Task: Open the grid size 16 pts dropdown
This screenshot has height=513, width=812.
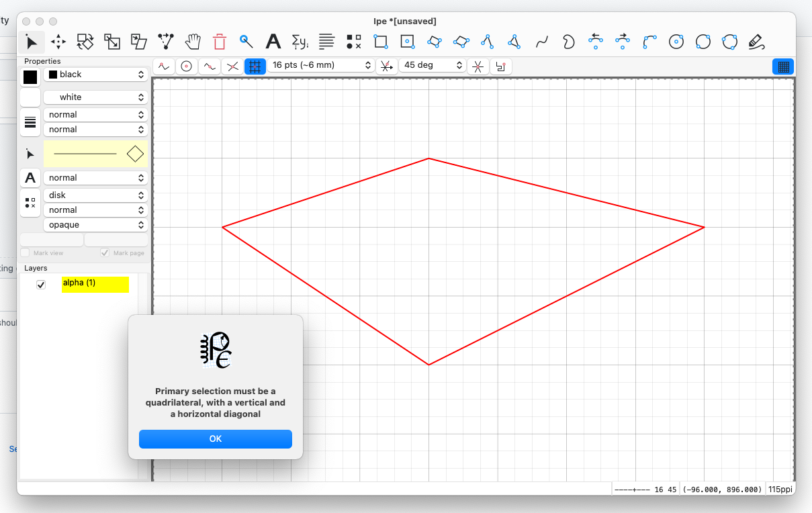Action: [321, 66]
